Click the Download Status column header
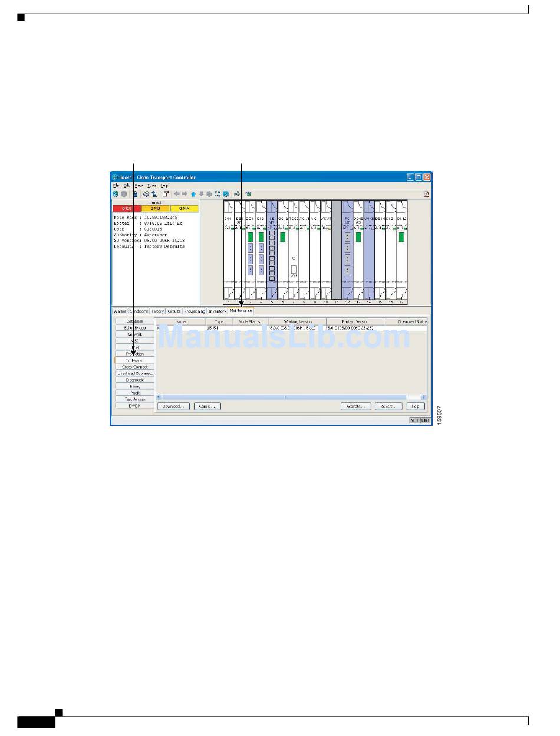Viewport: 560px width, 736px height. point(406,322)
